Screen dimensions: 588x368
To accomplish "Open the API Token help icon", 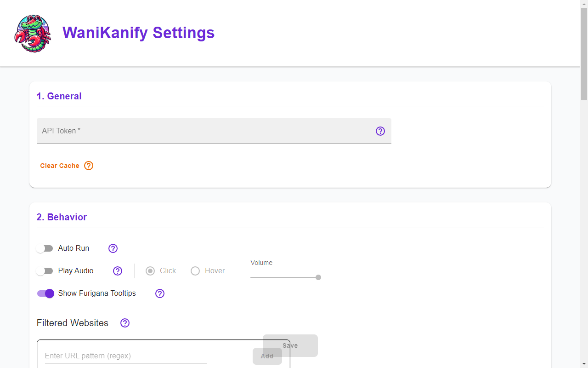I will 380,131.
